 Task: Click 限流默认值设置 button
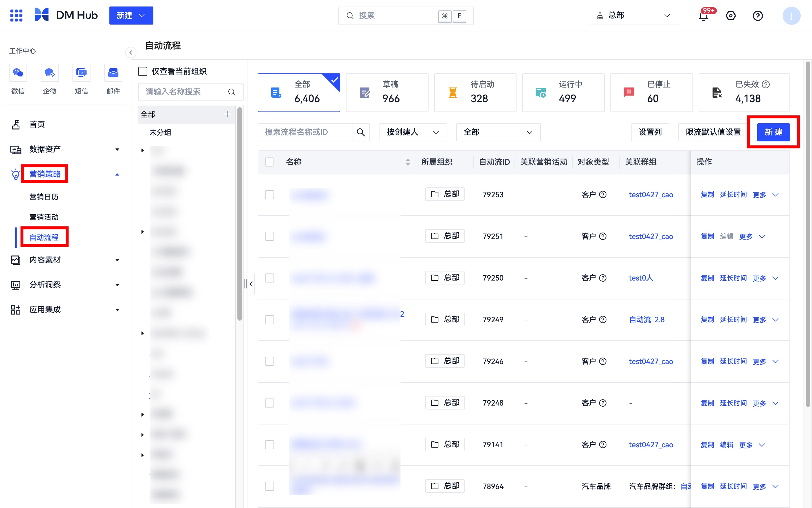pos(713,132)
